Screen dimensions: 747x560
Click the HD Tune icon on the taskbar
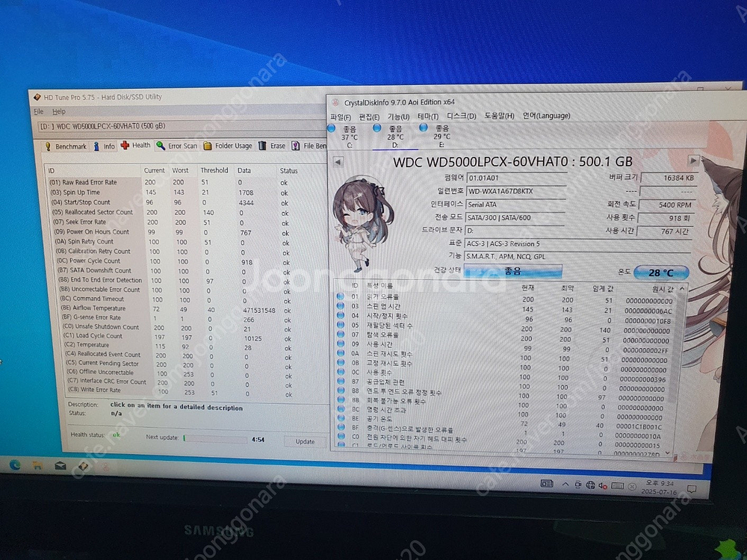83,466
